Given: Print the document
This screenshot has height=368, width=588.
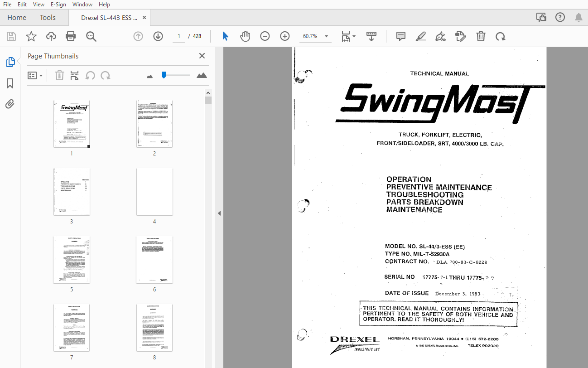Looking at the screenshot, I should coord(71,36).
